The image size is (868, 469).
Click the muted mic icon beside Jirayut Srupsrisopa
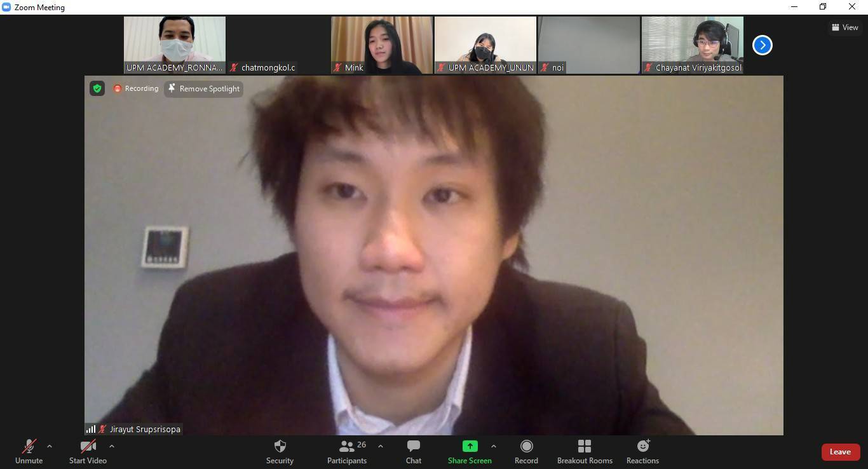click(102, 429)
